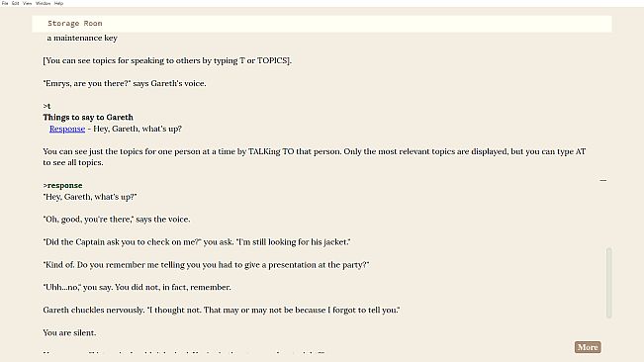The width and height of the screenshot is (644, 362).
Task: Open the Window menu
Action: tap(43, 3)
